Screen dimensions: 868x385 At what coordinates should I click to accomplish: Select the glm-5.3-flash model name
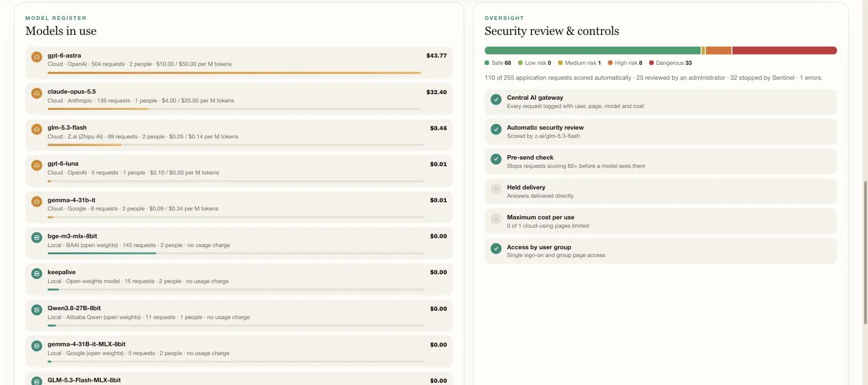67,127
